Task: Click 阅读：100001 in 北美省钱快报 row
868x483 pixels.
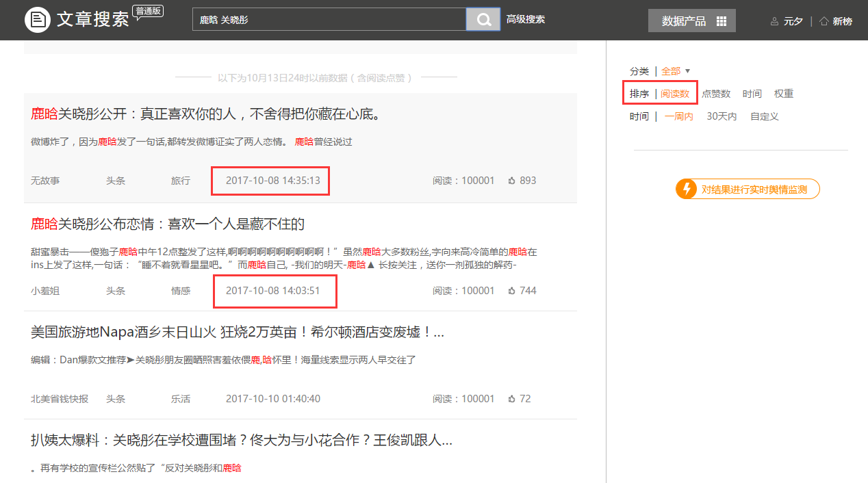Action: [x=463, y=399]
